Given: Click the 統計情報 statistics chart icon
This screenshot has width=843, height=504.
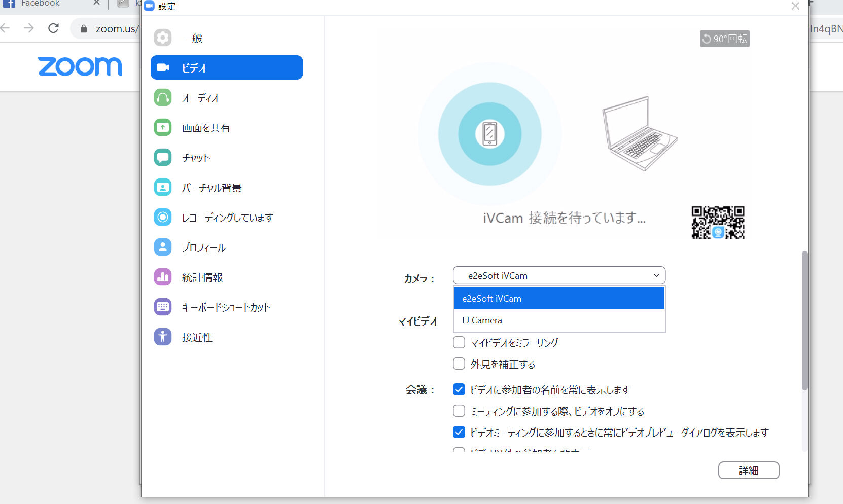Looking at the screenshot, I should pyautogui.click(x=163, y=277).
